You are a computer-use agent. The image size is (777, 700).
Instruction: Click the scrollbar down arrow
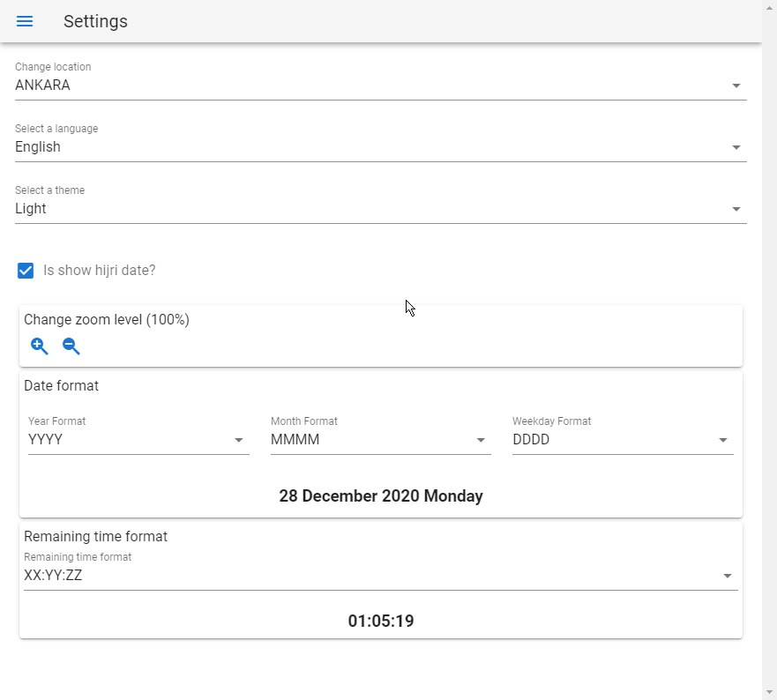tap(770, 692)
